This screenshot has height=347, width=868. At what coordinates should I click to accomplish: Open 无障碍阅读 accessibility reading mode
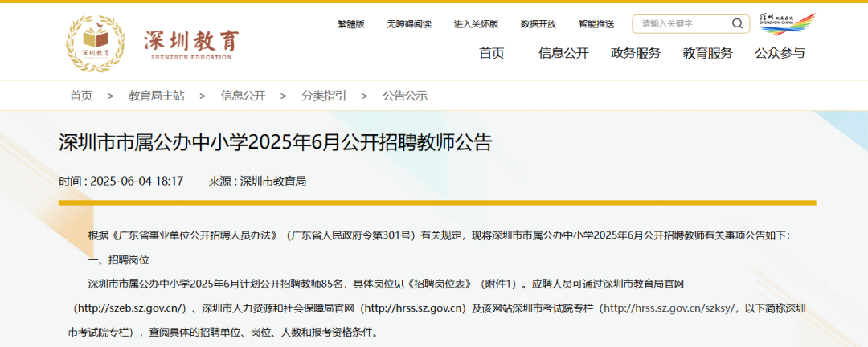click(408, 24)
